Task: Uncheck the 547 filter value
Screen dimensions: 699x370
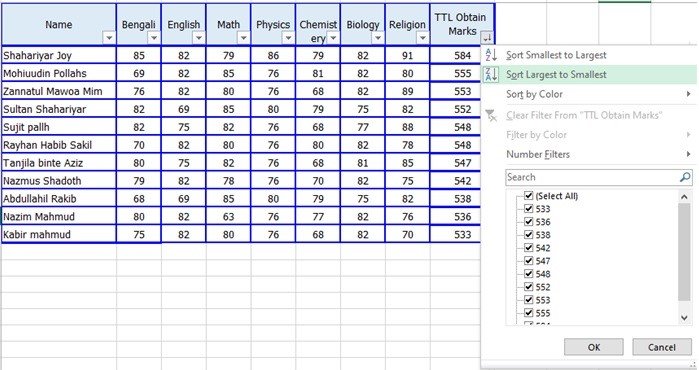Action: tap(529, 260)
